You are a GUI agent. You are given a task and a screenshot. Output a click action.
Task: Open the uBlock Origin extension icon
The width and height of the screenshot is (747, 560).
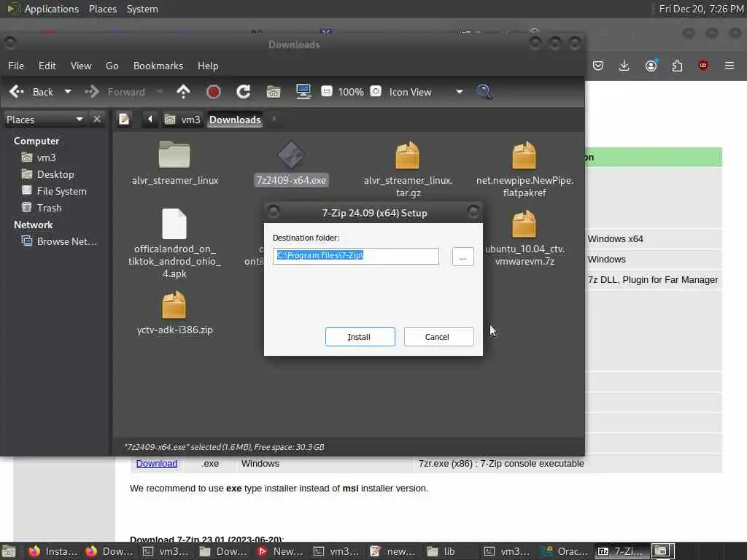click(x=703, y=66)
